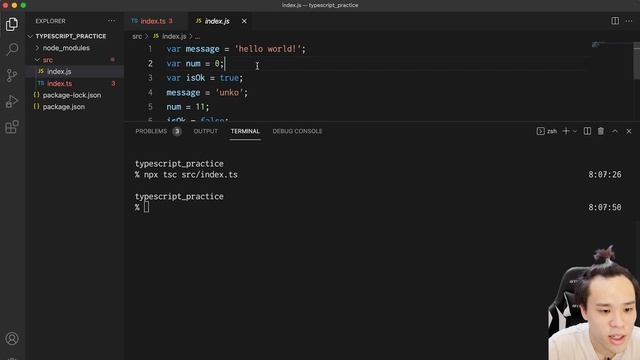Open the Explorer view in activity bar

point(12,24)
